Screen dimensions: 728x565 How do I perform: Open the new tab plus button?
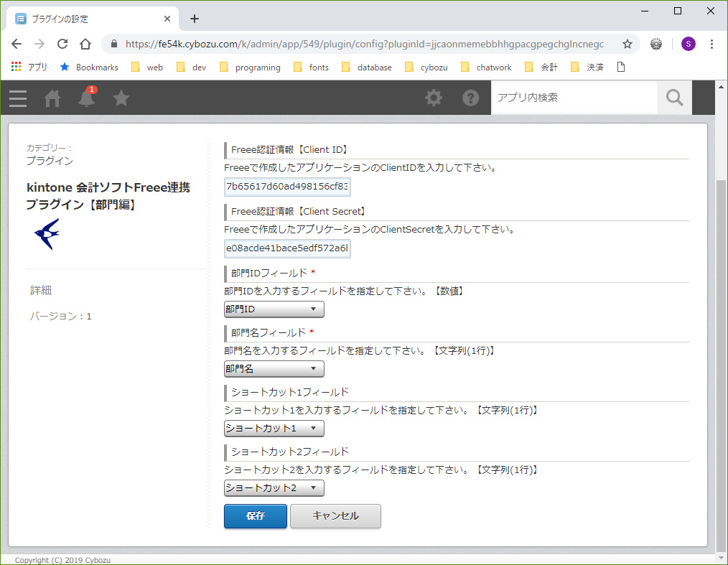pyautogui.click(x=195, y=19)
